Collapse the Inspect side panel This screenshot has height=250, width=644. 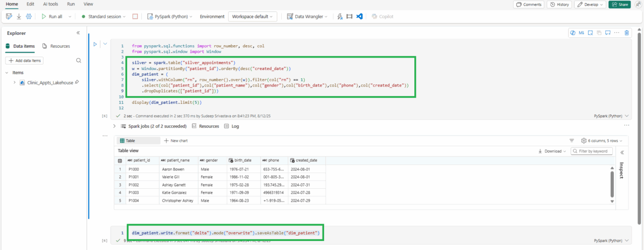[x=623, y=152]
